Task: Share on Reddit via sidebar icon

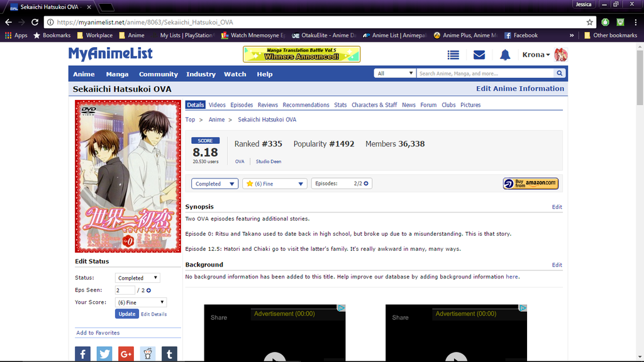Action: [147, 354]
